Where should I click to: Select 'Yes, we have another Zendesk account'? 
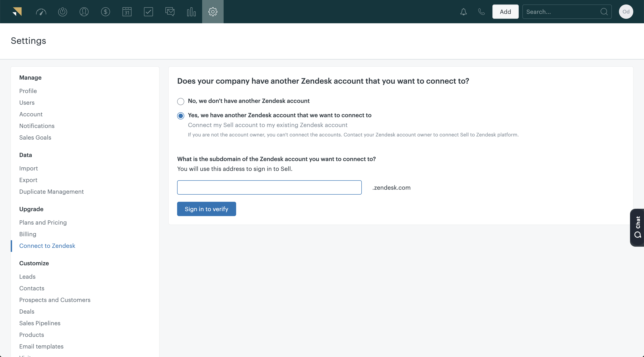180,116
